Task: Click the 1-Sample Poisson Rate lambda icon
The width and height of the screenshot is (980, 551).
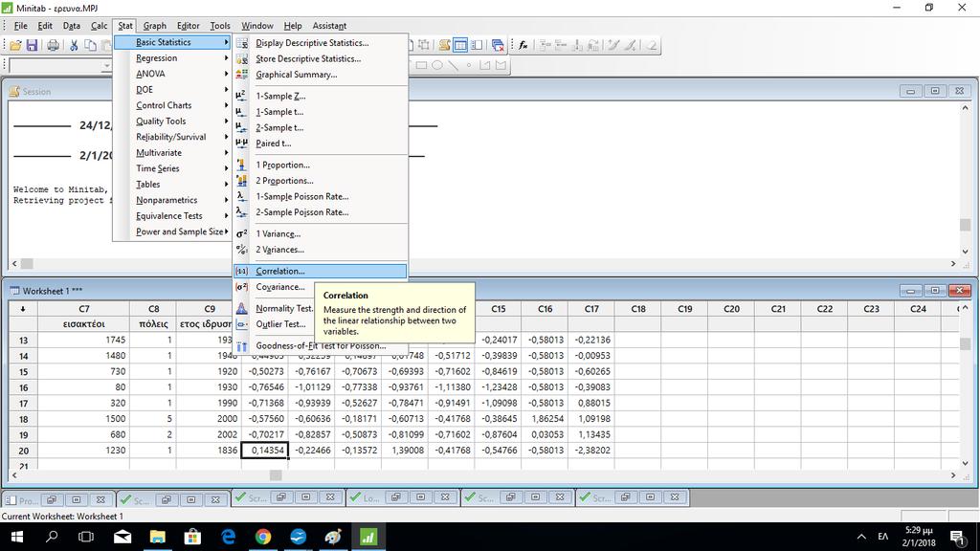Action: click(x=241, y=196)
